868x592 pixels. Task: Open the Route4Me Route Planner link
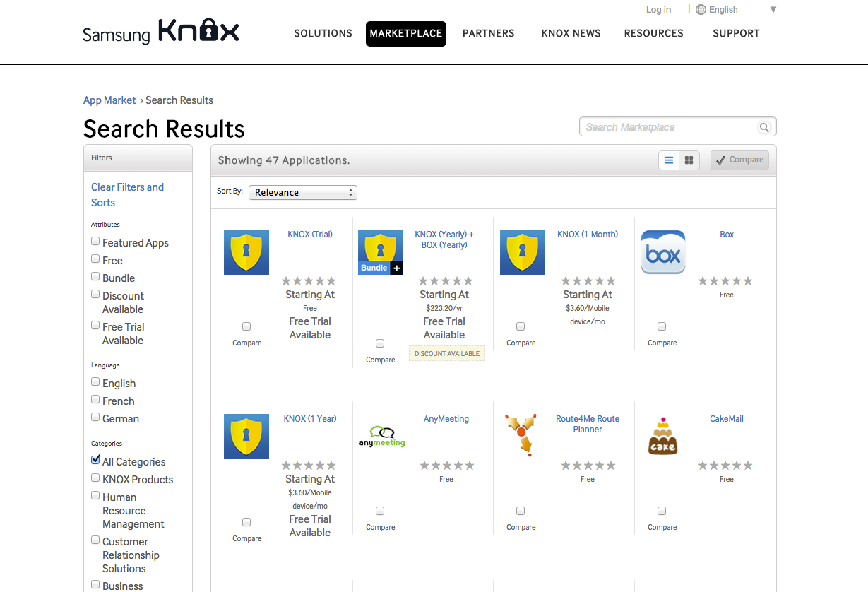588,424
